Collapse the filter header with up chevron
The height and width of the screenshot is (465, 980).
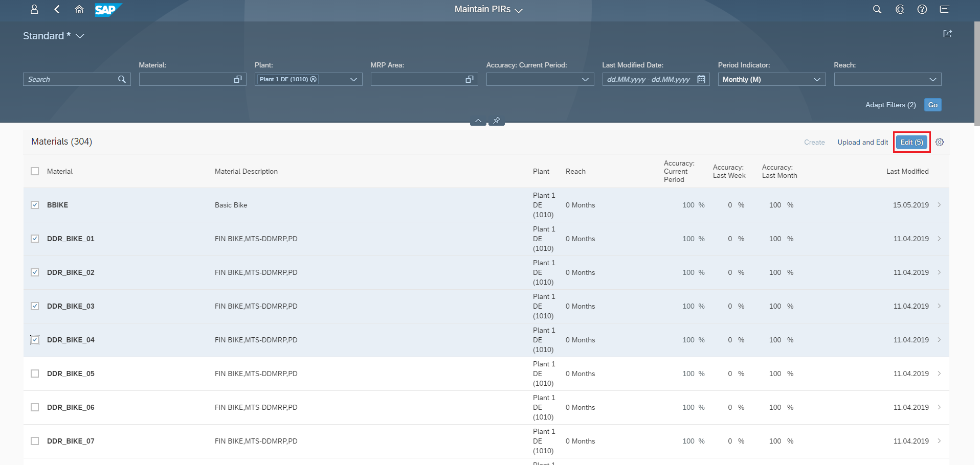(478, 121)
